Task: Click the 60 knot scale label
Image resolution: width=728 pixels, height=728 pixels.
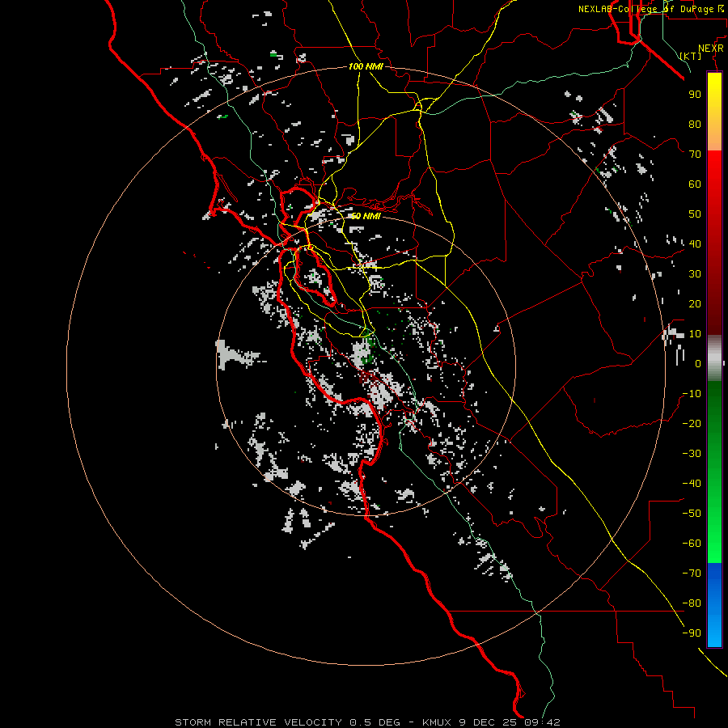Action: (x=695, y=184)
